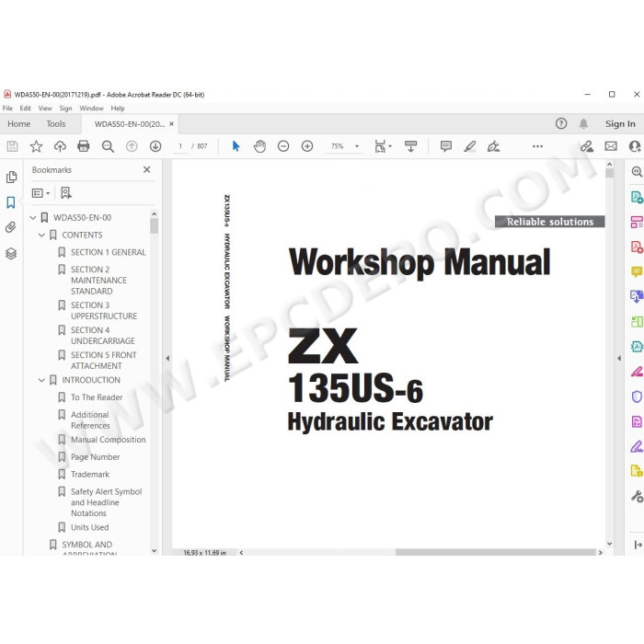644x644 pixels.
Task: Open the Window menu
Action: point(92,109)
